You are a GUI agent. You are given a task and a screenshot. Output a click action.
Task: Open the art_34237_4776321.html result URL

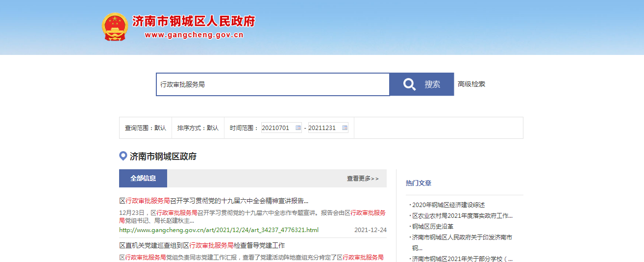pyautogui.click(x=219, y=230)
